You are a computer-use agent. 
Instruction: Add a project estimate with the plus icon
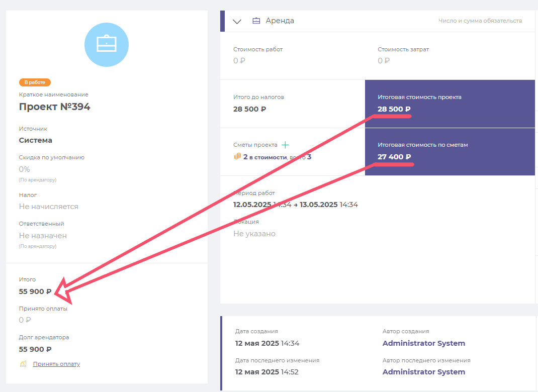285,145
